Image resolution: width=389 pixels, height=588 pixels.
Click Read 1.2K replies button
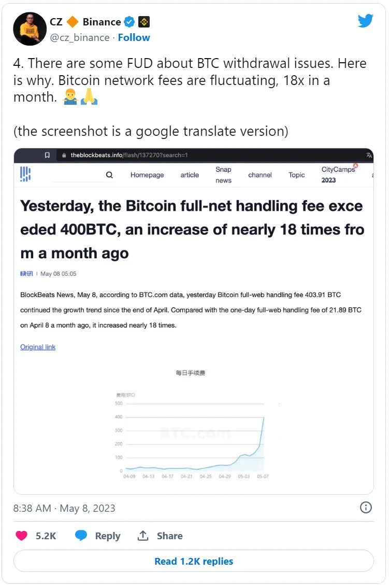(x=194, y=561)
